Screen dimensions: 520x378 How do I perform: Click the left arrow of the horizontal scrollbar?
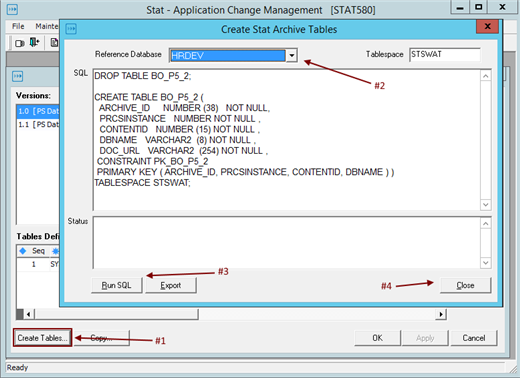click(x=29, y=314)
